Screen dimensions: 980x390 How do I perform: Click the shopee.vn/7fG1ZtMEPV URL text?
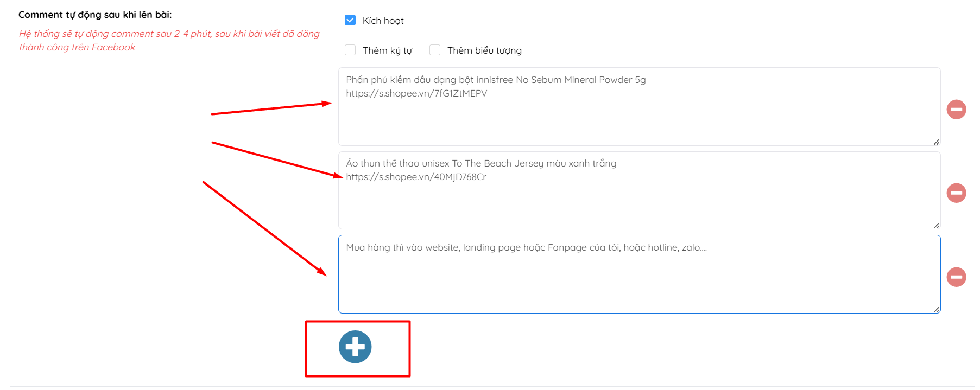click(416, 93)
